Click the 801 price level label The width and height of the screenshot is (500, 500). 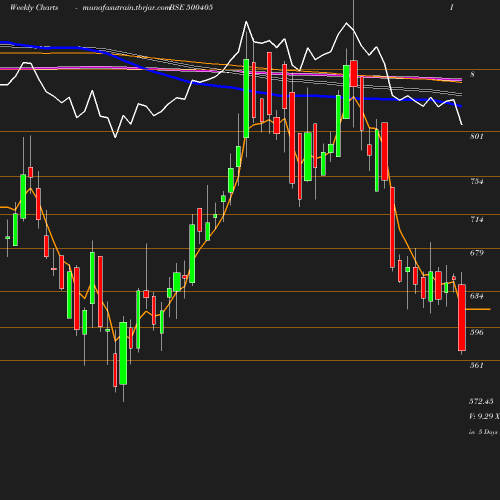click(x=476, y=136)
